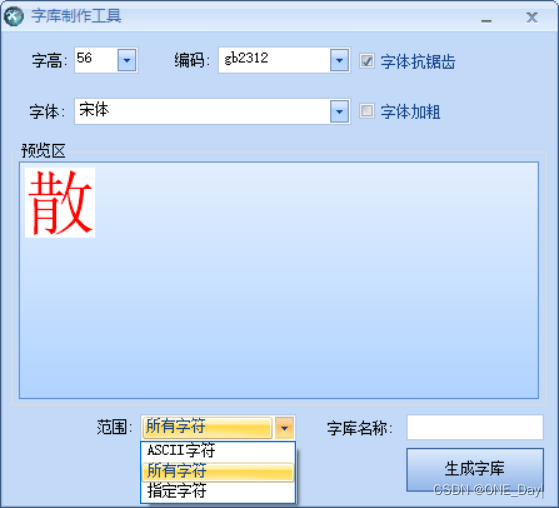This screenshot has width=559, height=508.
Task: Click the 范围 combo box showing 所有字符
Action: [x=207, y=427]
